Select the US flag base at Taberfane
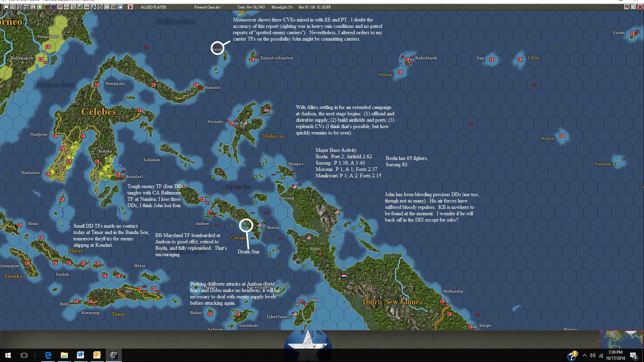This screenshot has height=362, width=644. [294, 314]
